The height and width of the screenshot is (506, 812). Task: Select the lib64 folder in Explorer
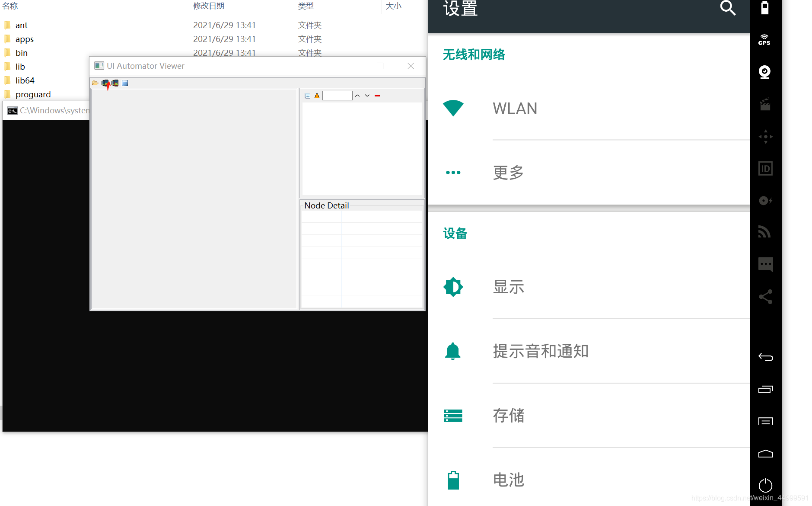click(x=25, y=80)
